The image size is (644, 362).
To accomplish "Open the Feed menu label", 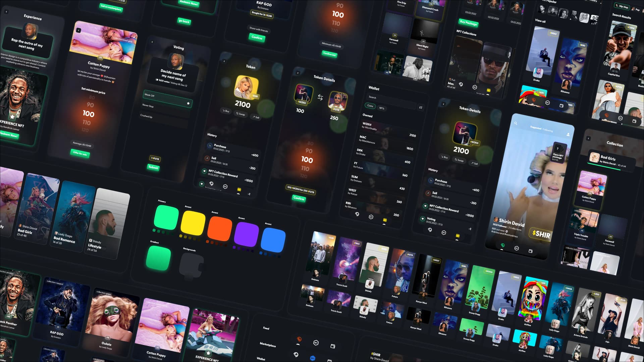I will click(x=266, y=328).
